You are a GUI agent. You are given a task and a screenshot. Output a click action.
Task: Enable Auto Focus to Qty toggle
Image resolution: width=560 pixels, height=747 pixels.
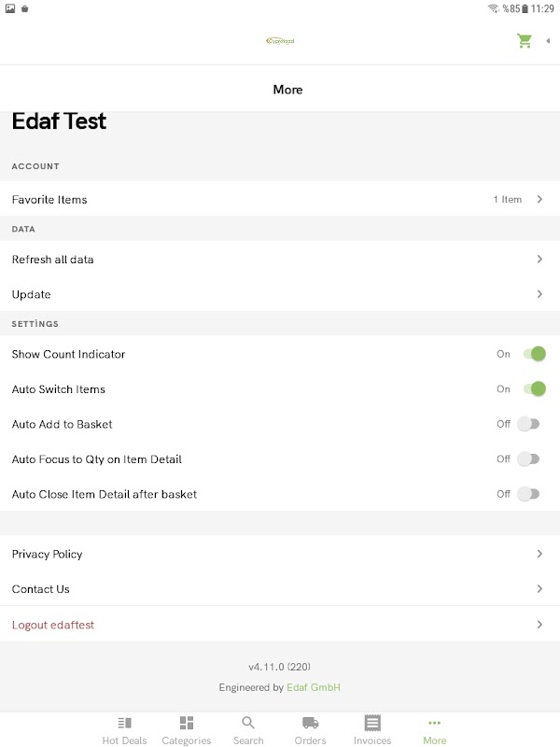(x=528, y=459)
